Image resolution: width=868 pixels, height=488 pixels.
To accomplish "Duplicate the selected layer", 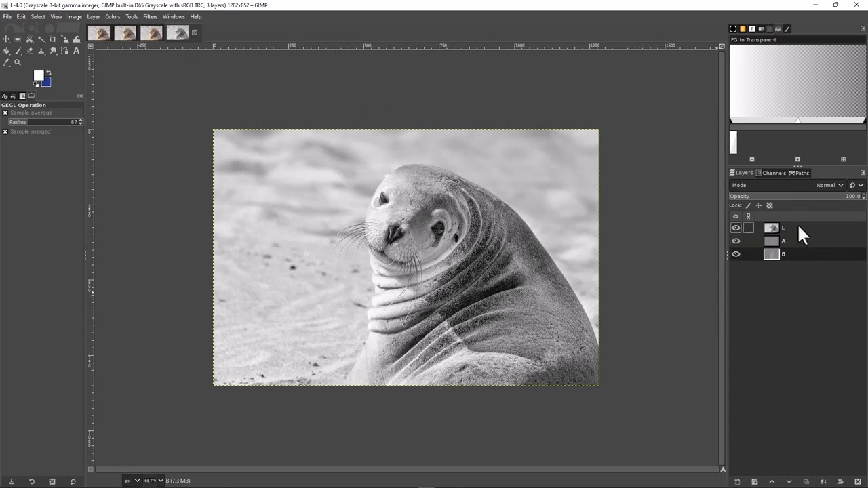I will coord(806,482).
